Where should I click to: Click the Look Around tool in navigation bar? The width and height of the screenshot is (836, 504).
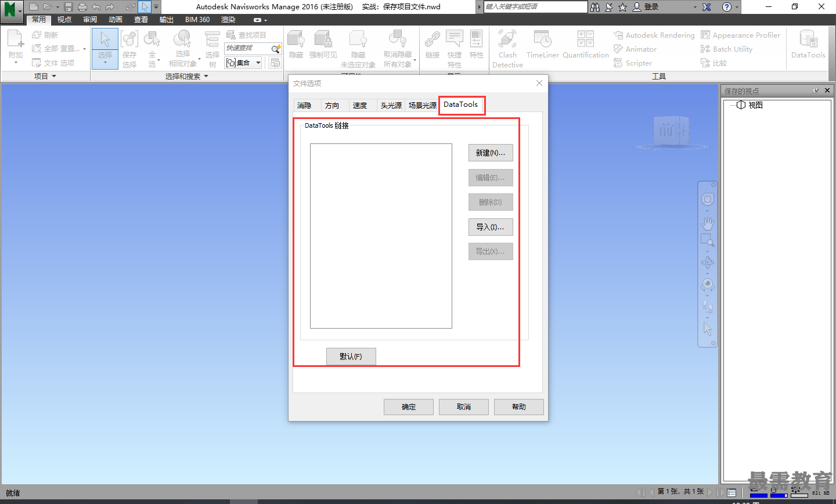pyautogui.click(x=707, y=285)
